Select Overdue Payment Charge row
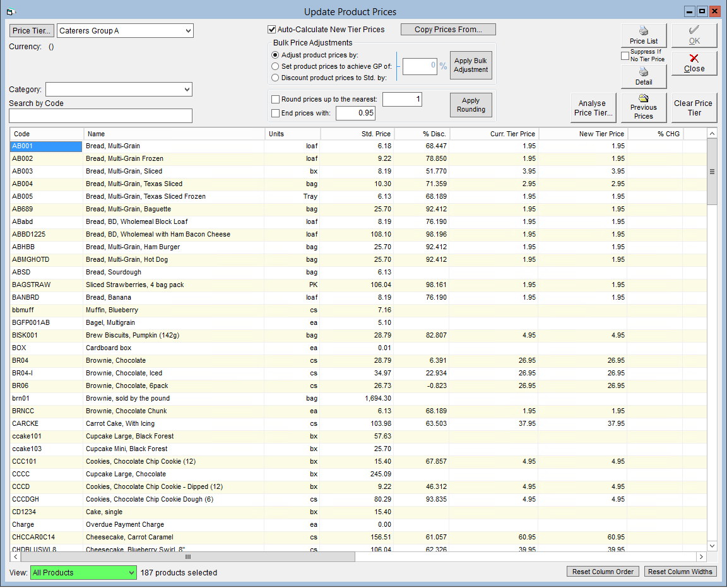The height and width of the screenshot is (588, 727). click(x=358, y=524)
